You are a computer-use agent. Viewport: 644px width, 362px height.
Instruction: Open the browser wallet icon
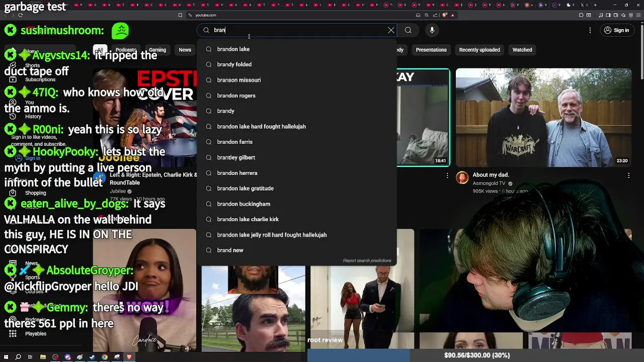click(616, 15)
